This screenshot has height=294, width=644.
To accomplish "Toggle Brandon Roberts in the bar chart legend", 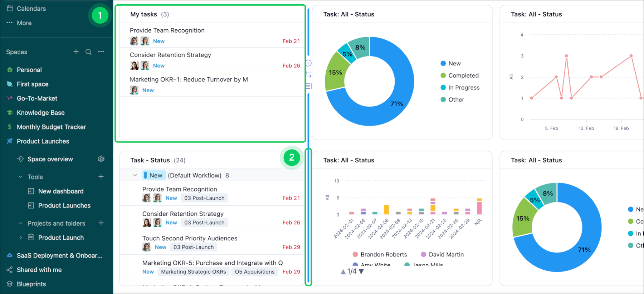I will [x=383, y=254].
